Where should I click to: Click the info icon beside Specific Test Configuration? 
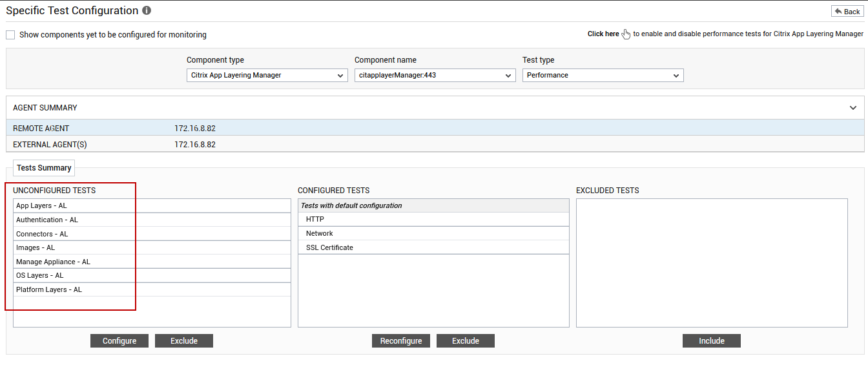[147, 11]
